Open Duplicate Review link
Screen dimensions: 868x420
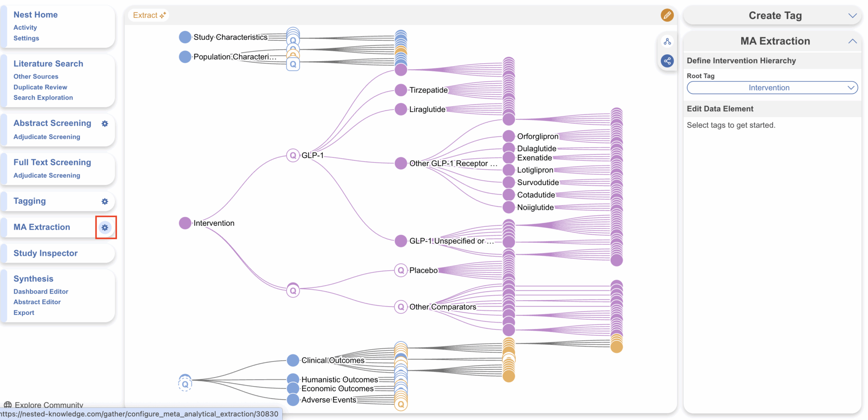pos(40,87)
